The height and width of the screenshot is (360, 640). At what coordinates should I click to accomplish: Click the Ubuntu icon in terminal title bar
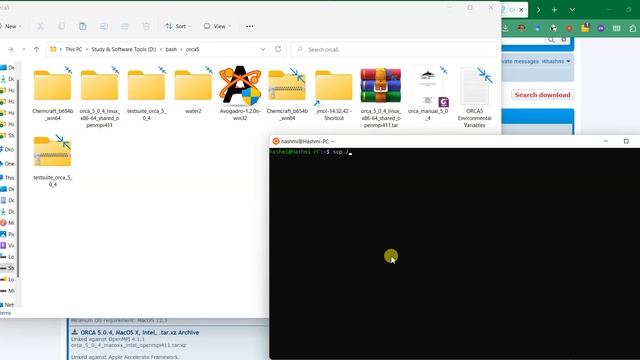pyautogui.click(x=276, y=141)
